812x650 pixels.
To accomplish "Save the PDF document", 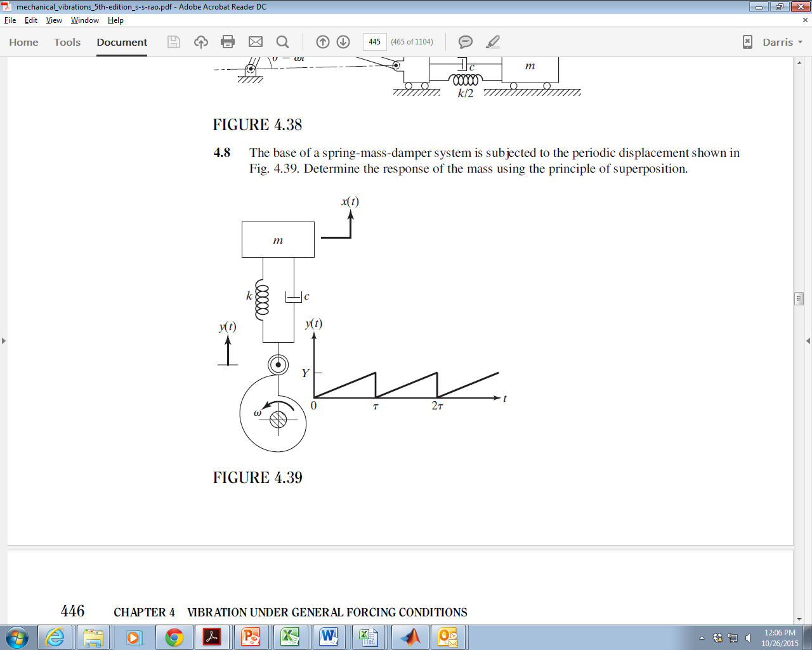I will click(x=173, y=42).
